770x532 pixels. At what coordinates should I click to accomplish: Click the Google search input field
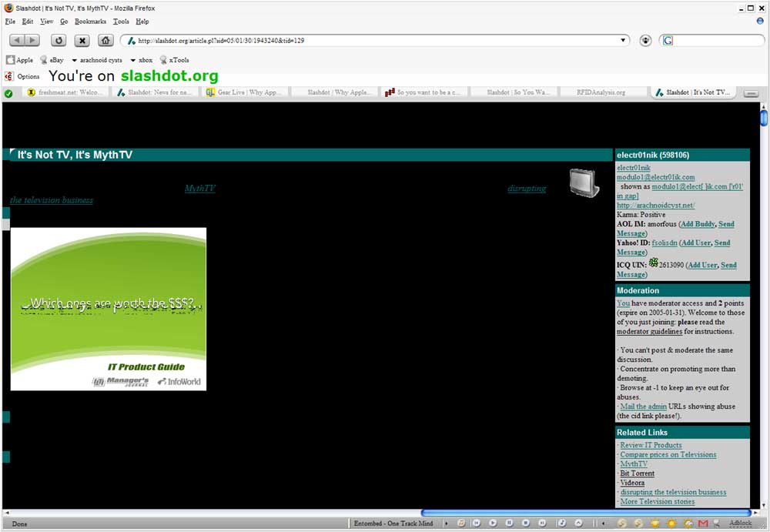click(712, 40)
